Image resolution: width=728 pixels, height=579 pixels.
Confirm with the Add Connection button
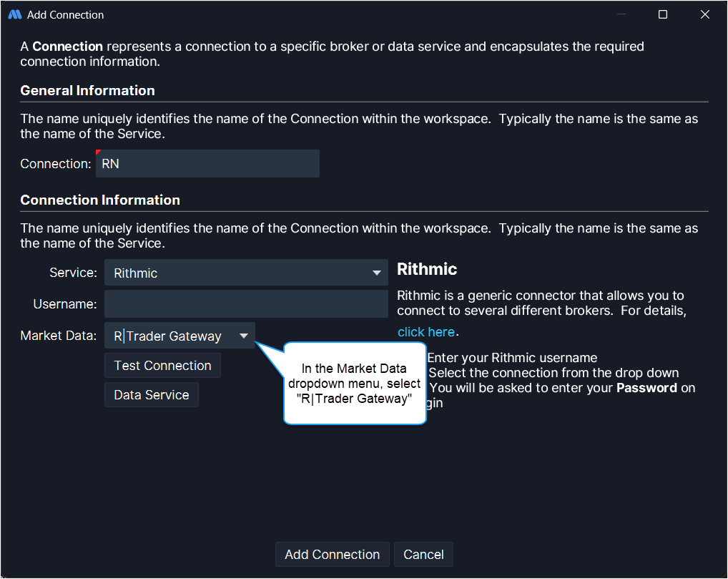click(332, 555)
